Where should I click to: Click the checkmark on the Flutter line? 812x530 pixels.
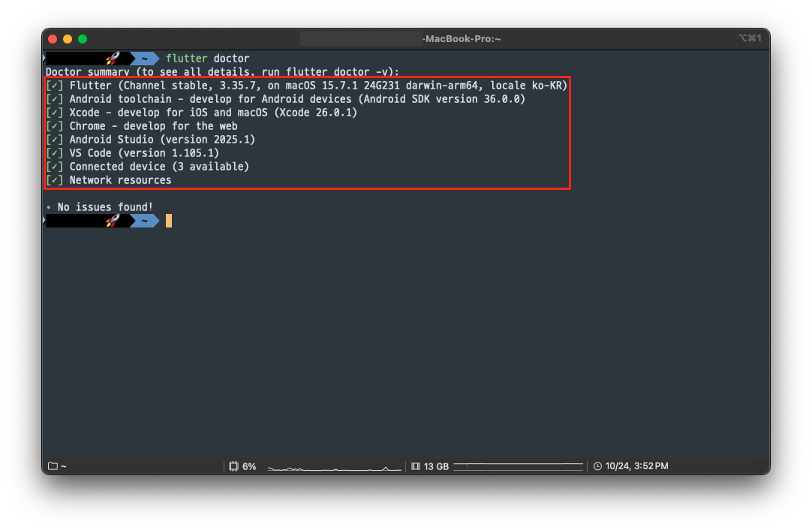[54, 86]
